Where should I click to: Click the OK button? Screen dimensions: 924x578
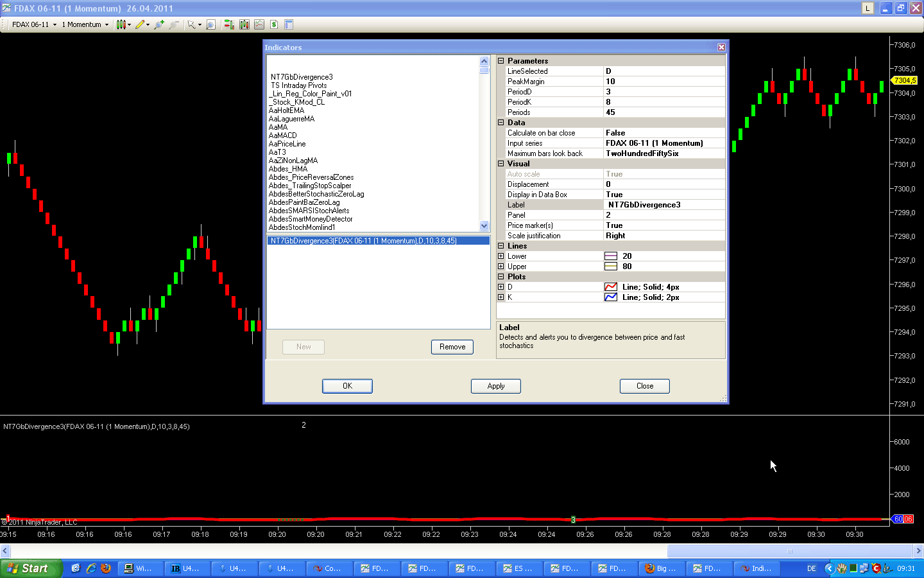[x=347, y=386]
